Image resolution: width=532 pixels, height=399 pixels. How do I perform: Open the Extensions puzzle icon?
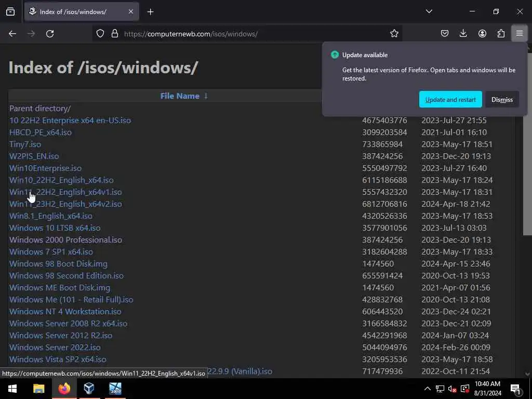tap(501, 33)
